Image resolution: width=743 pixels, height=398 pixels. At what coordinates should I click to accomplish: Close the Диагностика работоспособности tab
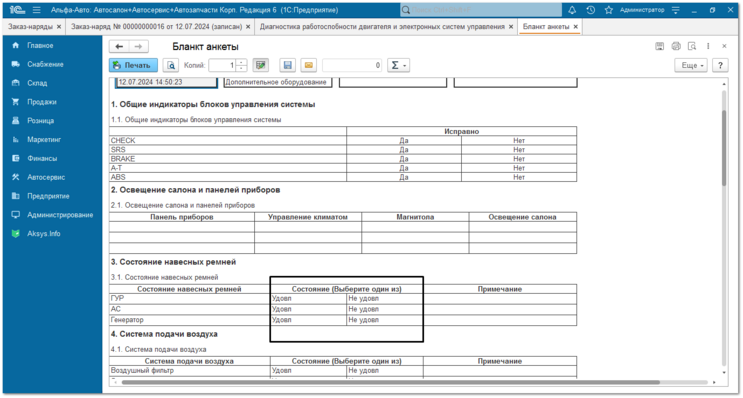511,27
